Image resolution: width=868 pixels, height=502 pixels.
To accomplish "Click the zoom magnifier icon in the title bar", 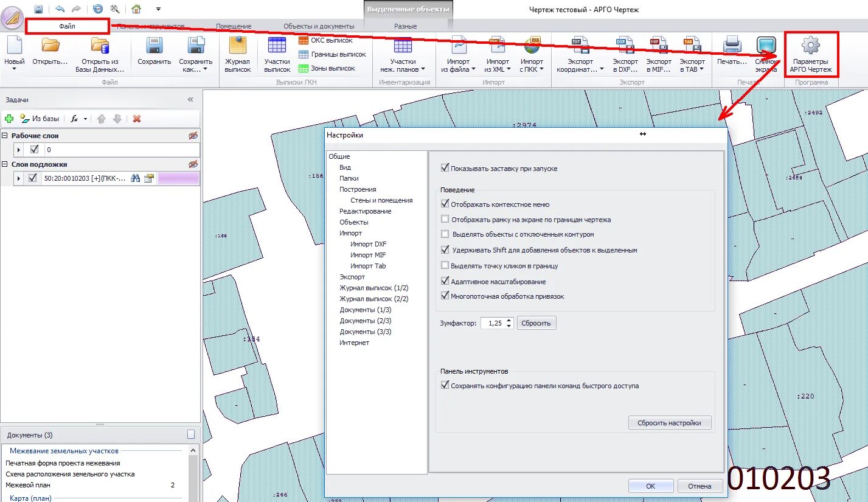I will [115, 9].
